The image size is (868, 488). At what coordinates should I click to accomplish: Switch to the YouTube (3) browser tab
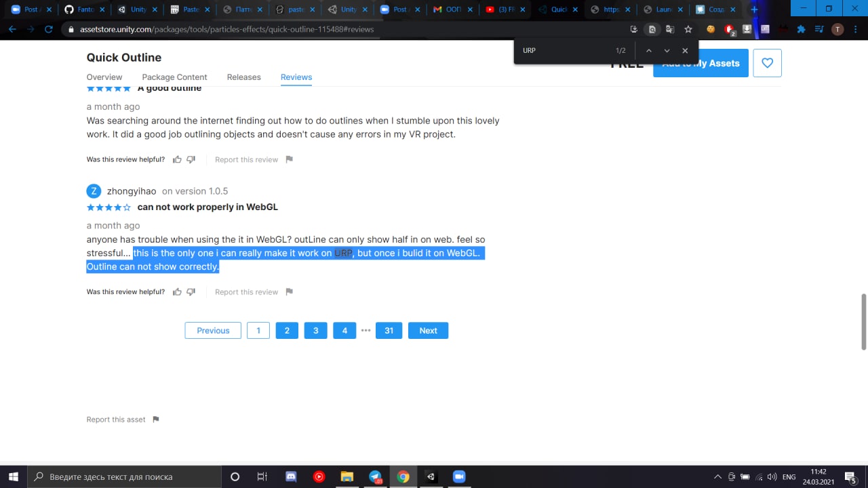[x=505, y=9]
